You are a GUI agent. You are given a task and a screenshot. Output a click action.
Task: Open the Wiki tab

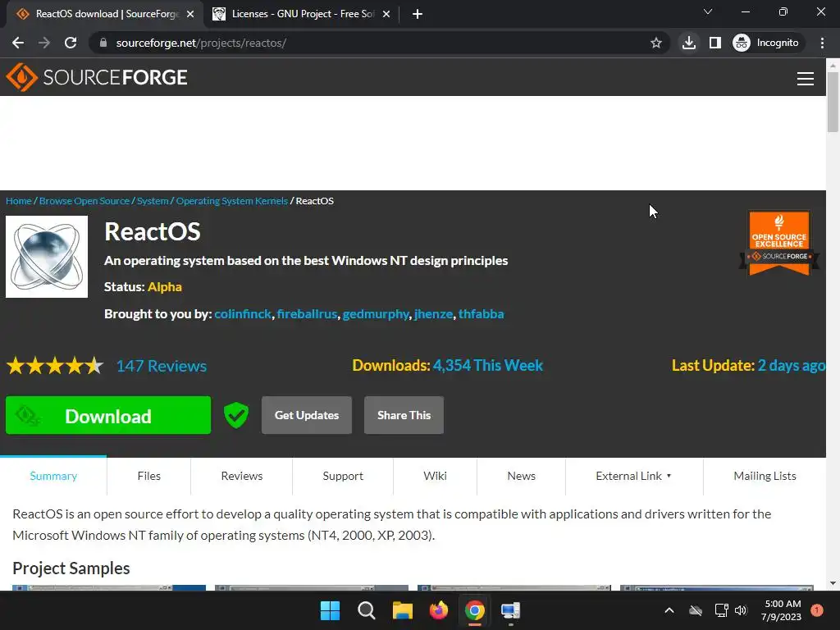point(435,476)
